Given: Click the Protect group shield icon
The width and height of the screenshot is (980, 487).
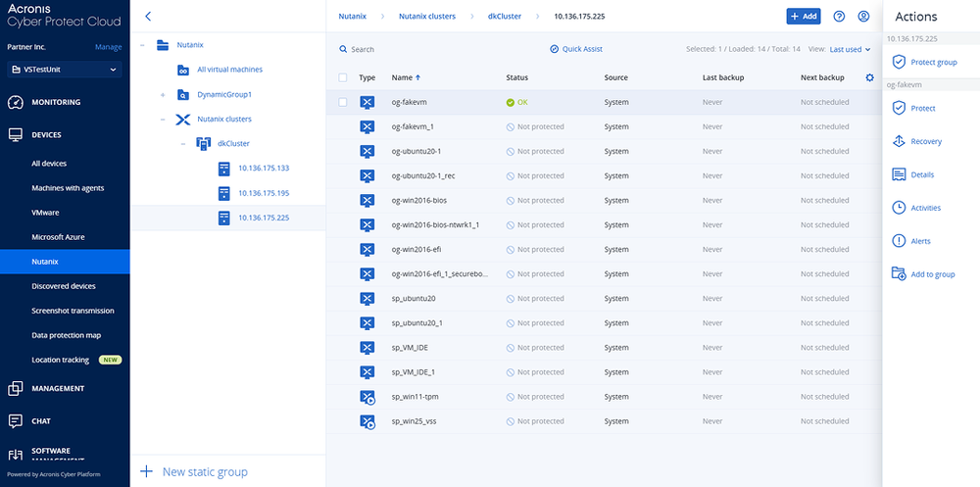Looking at the screenshot, I should pyautogui.click(x=899, y=62).
